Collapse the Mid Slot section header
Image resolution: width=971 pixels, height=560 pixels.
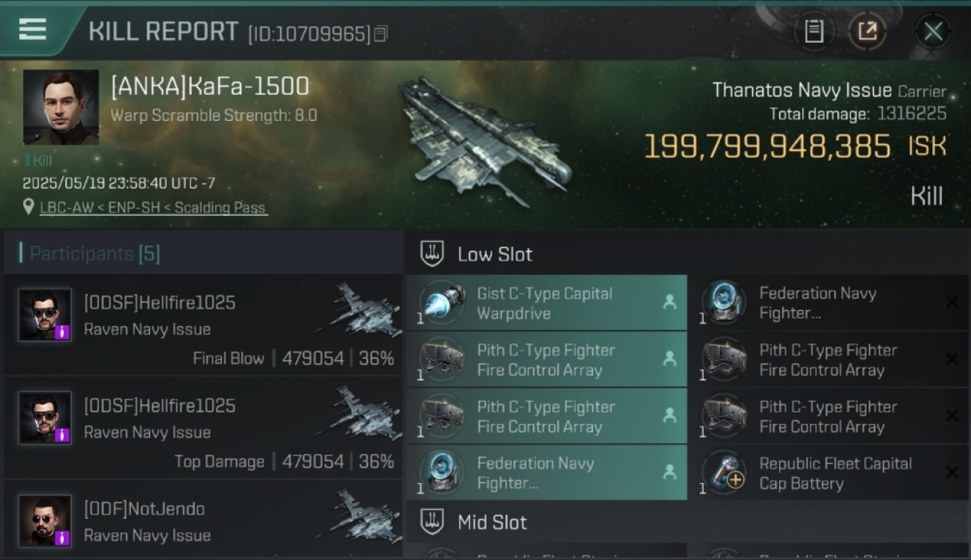point(687,522)
